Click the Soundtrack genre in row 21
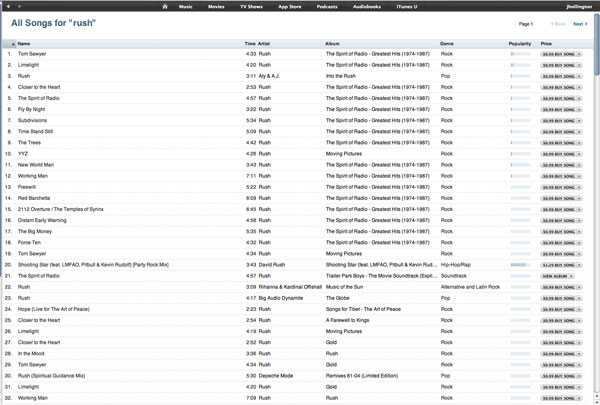This screenshot has height=405, width=600. click(453, 276)
